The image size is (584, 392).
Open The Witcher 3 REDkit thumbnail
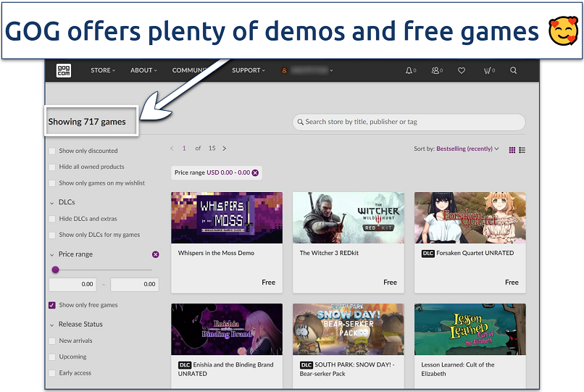coord(349,217)
